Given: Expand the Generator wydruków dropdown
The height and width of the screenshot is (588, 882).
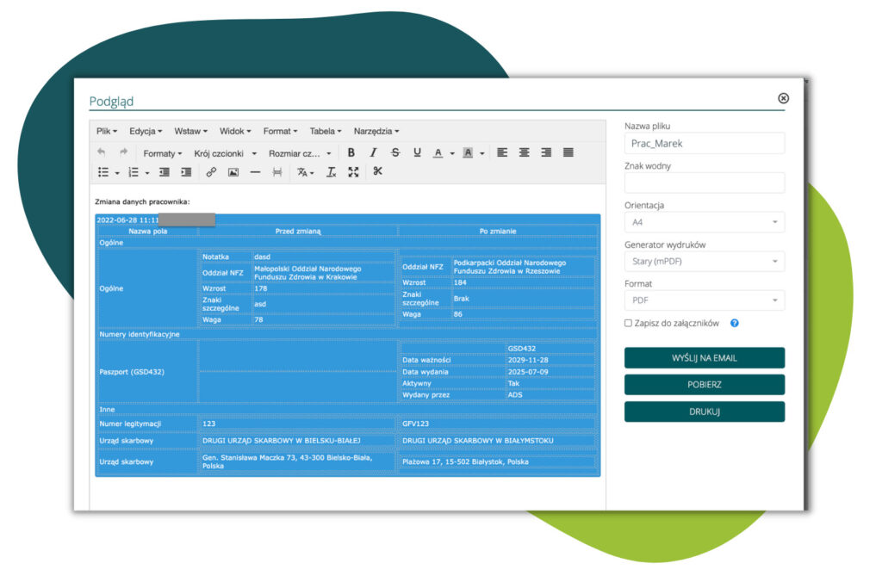Looking at the screenshot, I should point(704,261).
